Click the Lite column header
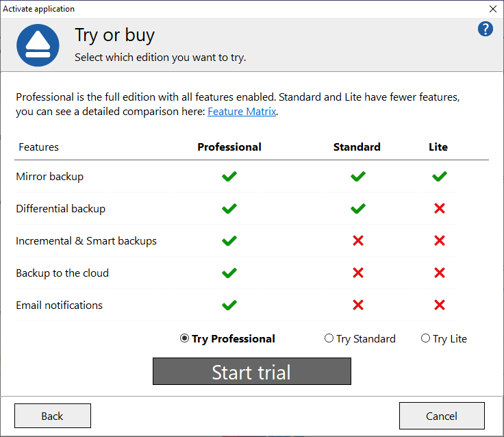This screenshot has width=504, height=437. coord(438,147)
